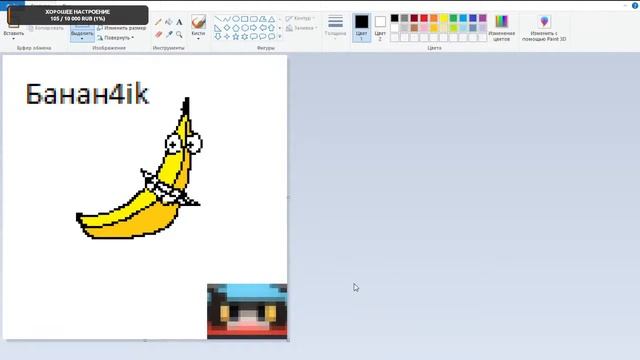Click the Brushes (Кисти) icon
The width and height of the screenshot is (640, 360).
(198, 22)
